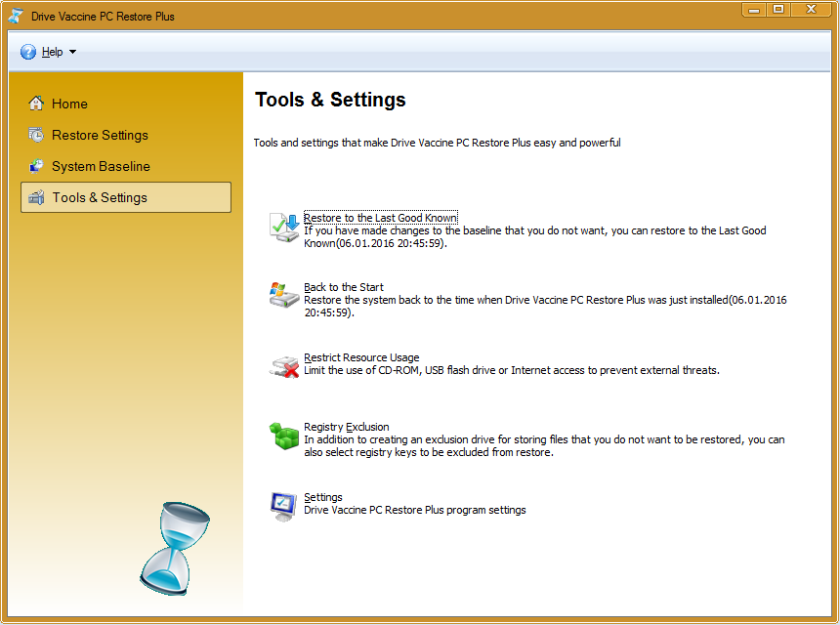Click the hourglass app icon in title bar
The height and width of the screenshot is (625, 840).
16,16
